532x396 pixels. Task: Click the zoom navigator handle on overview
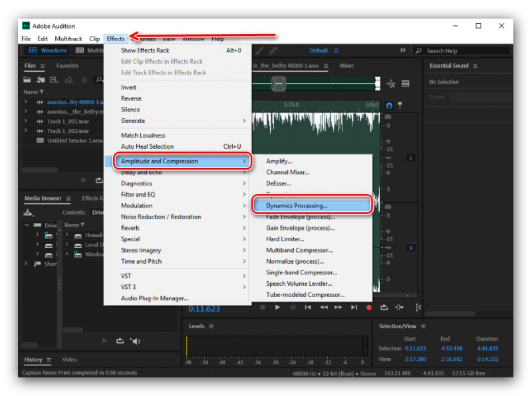278,84
